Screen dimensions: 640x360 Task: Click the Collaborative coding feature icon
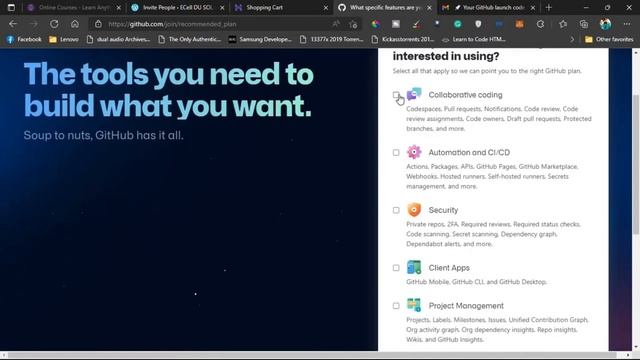[414, 94]
